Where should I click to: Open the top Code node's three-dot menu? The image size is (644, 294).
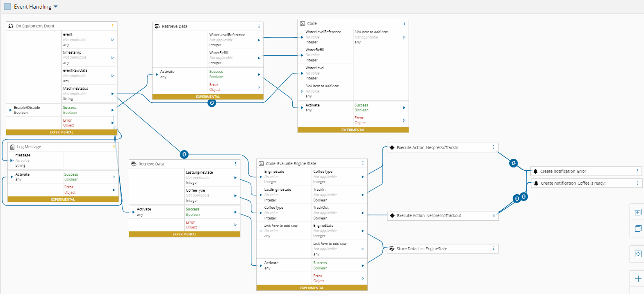[x=404, y=23]
